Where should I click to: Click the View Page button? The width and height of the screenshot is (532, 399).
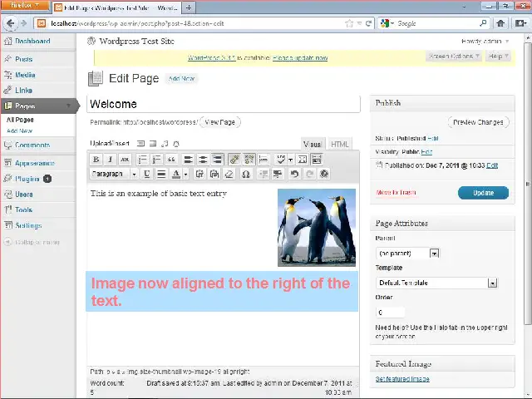coord(219,122)
